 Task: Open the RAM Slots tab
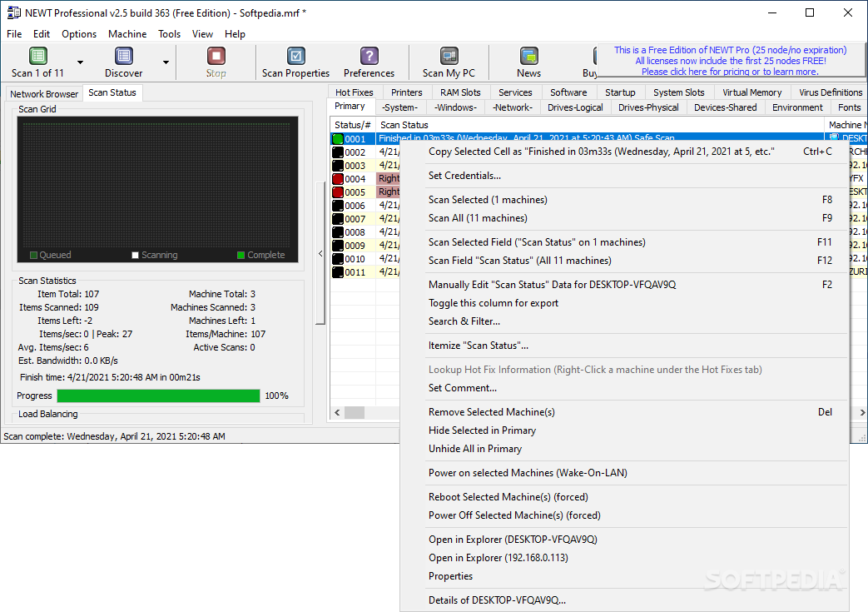click(x=460, y=92)
